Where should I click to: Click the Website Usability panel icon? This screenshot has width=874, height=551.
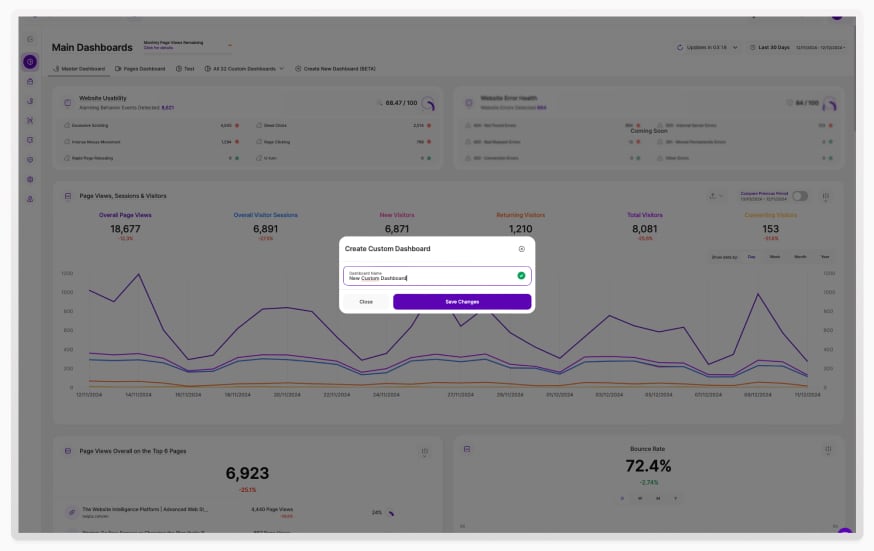68,102
